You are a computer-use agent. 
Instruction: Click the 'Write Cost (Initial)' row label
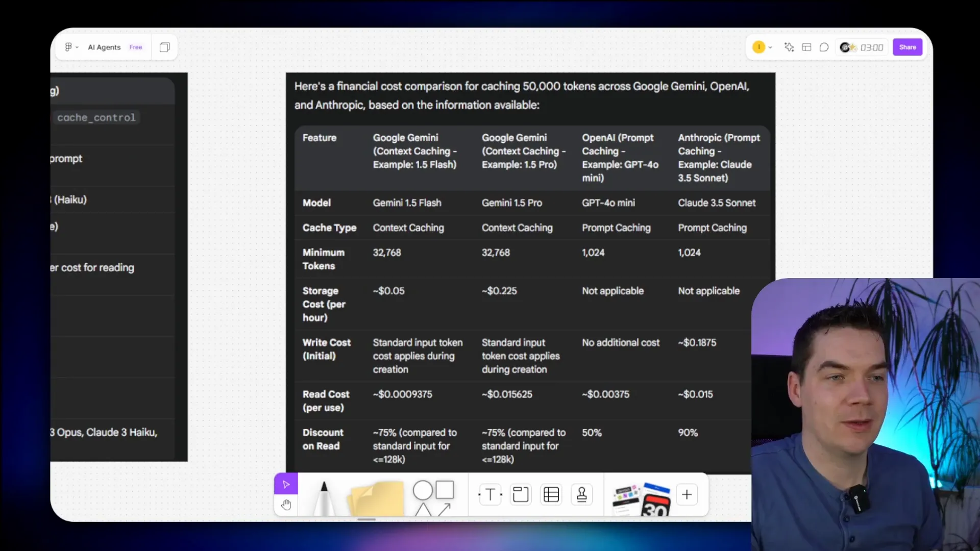(326, 349)
